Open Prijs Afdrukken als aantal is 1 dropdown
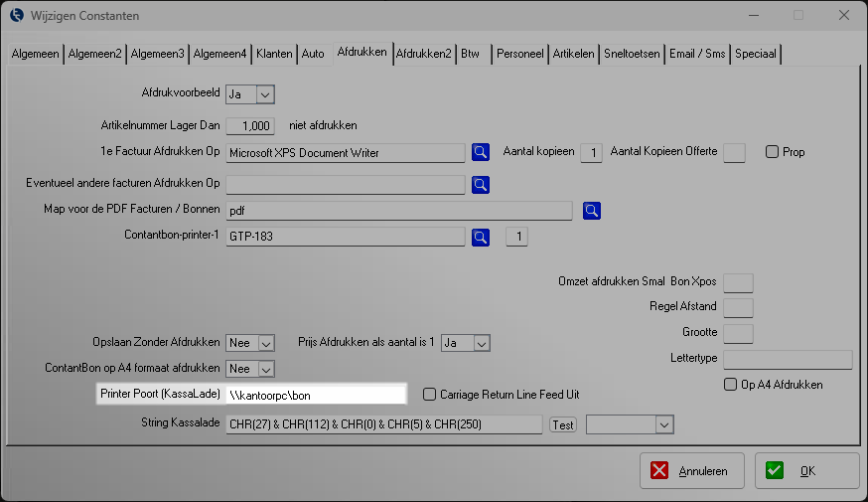This screenshot has width=868, height=502. coord(481,343)
